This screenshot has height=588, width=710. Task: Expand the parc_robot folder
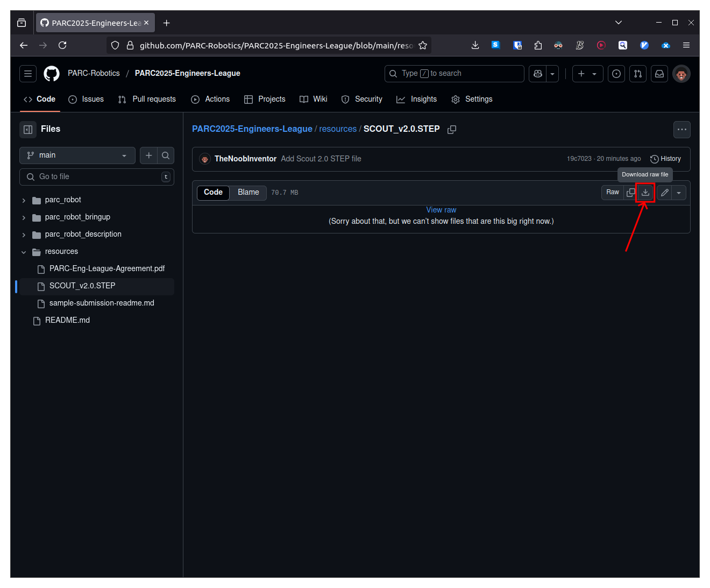24,200
